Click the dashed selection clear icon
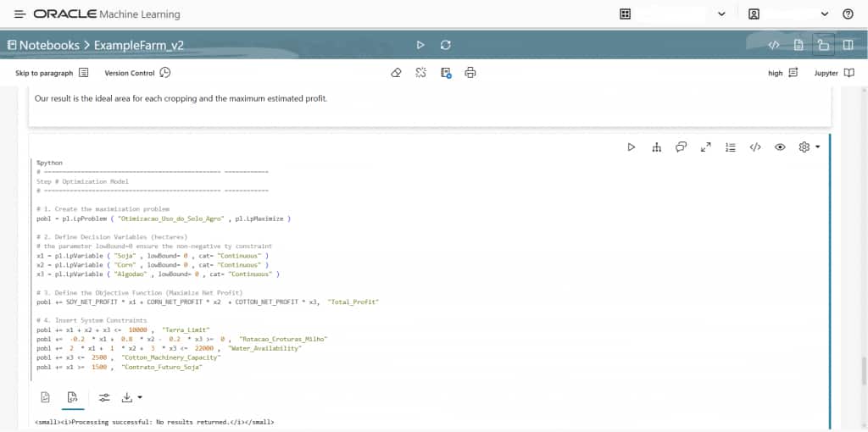868x432 pixels. (420, 73)
